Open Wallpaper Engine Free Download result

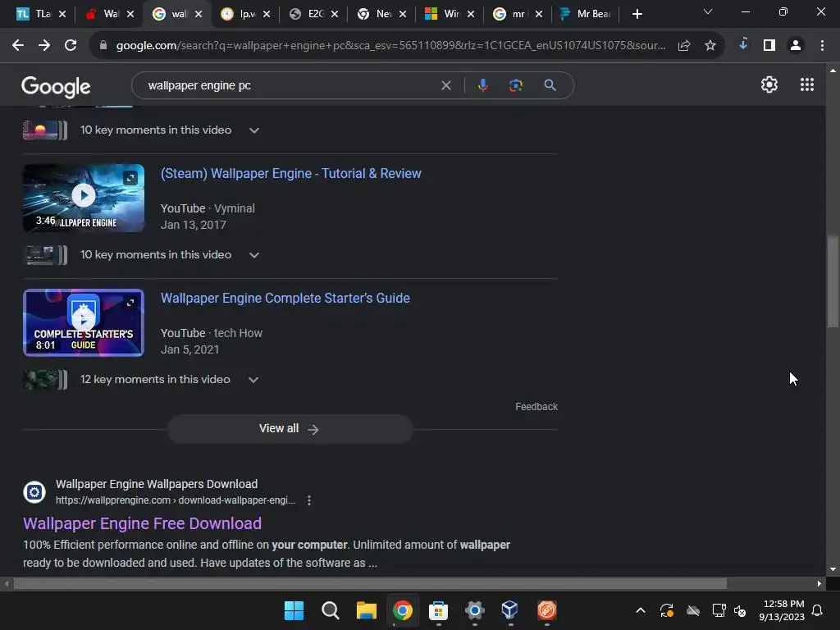[142, 523]
